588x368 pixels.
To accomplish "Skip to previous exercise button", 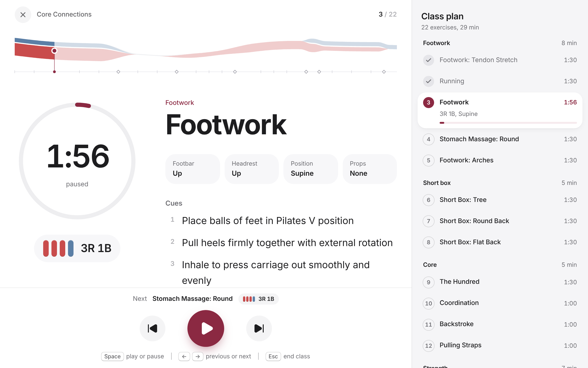I will [152, 328].
